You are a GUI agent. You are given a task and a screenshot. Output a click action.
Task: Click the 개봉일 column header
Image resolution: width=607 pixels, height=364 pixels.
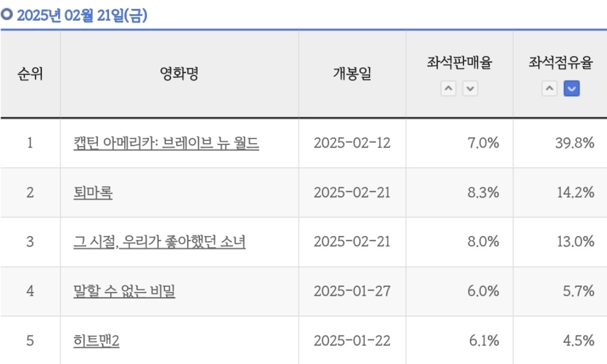[352, 74]
